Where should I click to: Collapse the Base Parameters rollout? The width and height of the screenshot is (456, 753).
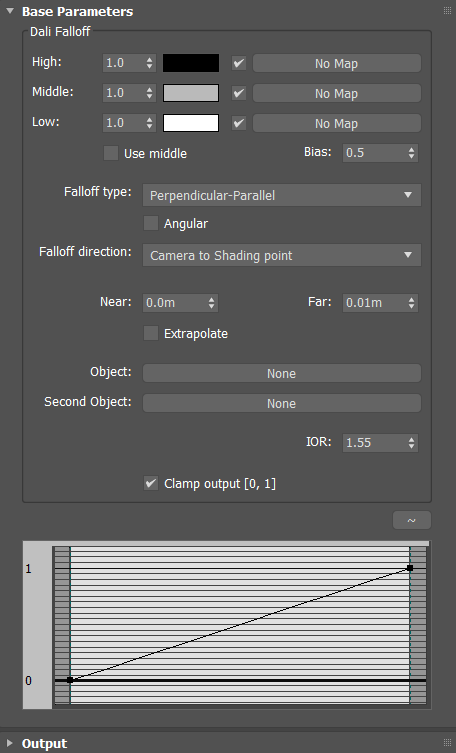(x=10, y=11)
